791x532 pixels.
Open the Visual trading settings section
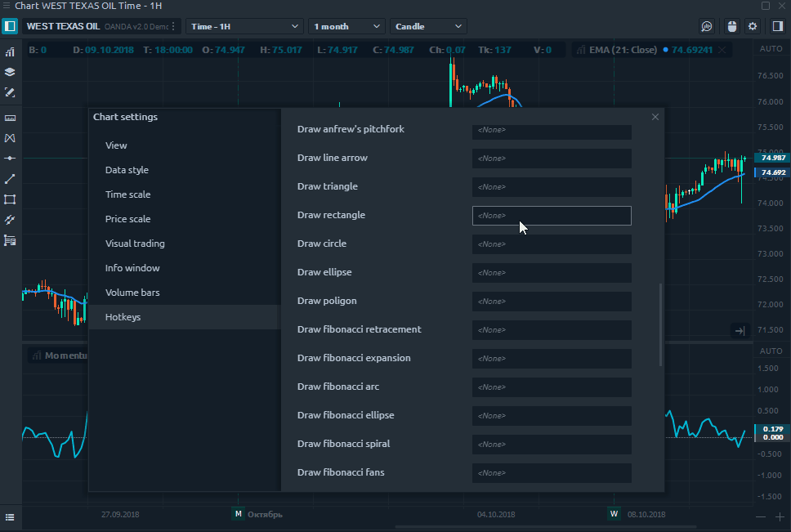point(185,244)
